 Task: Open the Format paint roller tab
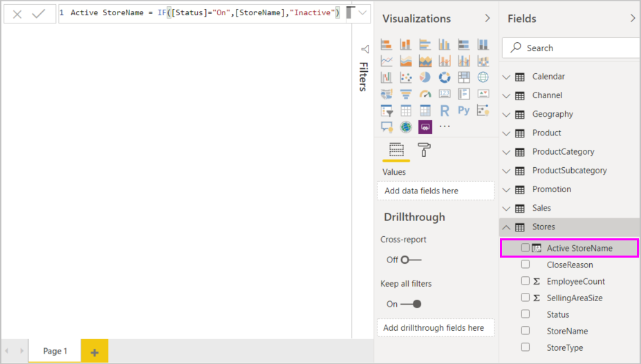(x=424, y=150)
